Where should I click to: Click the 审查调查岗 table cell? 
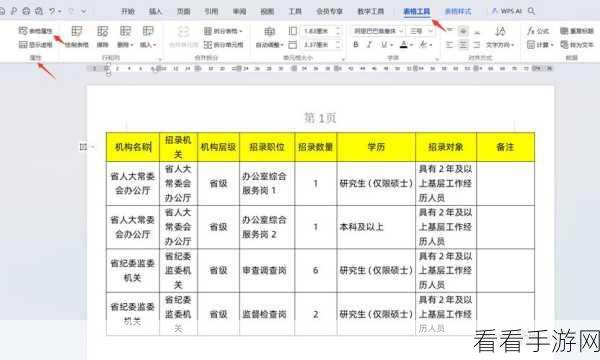[267, 270]
